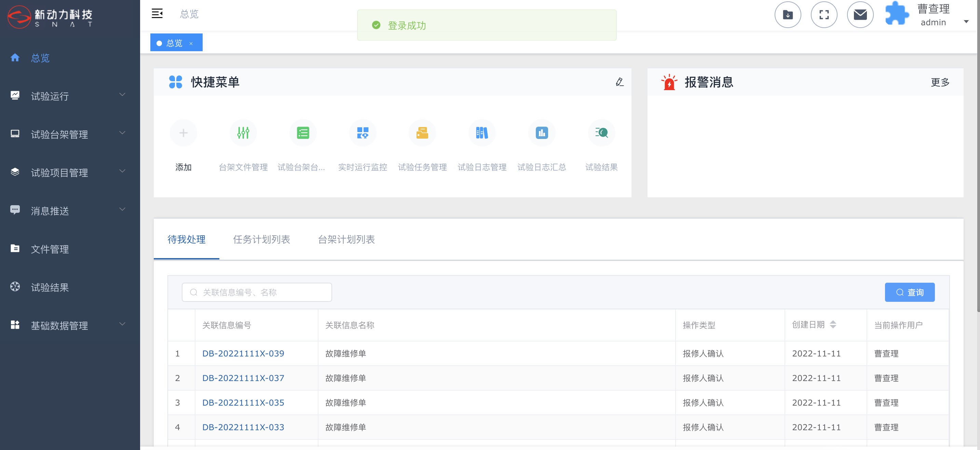Open 台架文件管理 quick menu icon
Image resolution: width=980 pixels, height=450 pixels.
pyautogui.click(x=243, y=133)
